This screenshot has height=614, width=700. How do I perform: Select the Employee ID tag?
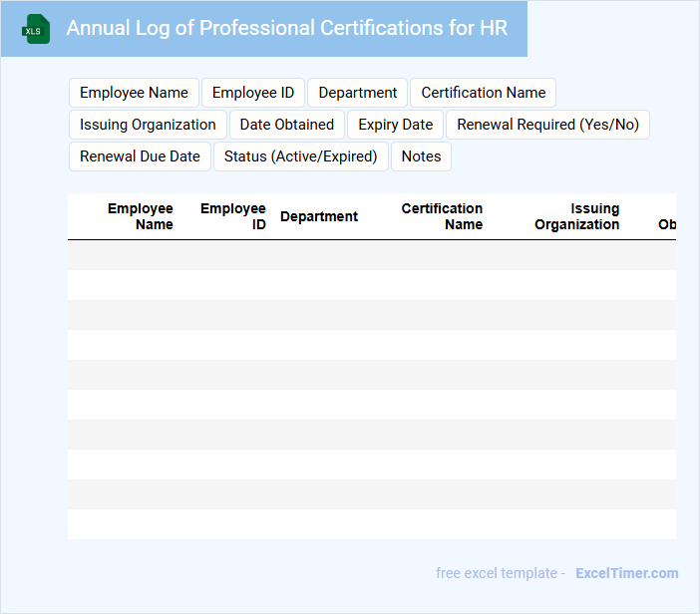[253, 93]
